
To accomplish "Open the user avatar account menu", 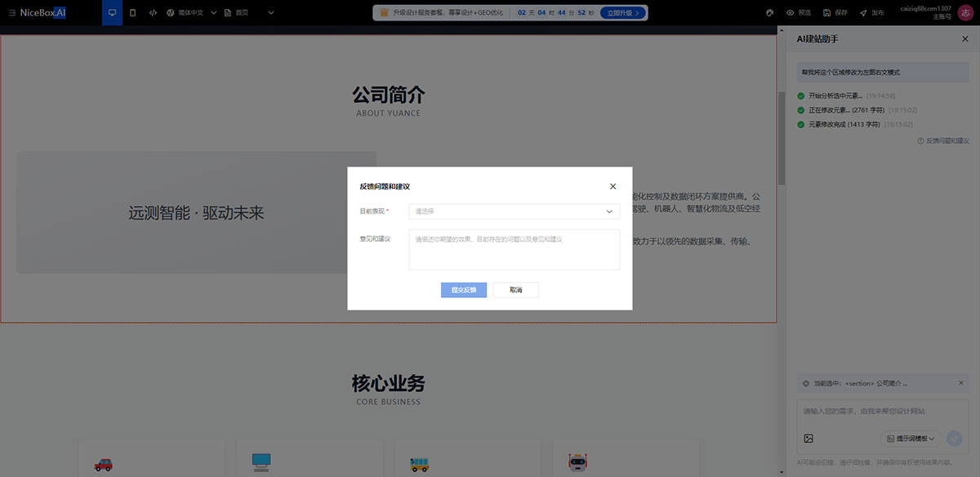I will coord(966,13).
